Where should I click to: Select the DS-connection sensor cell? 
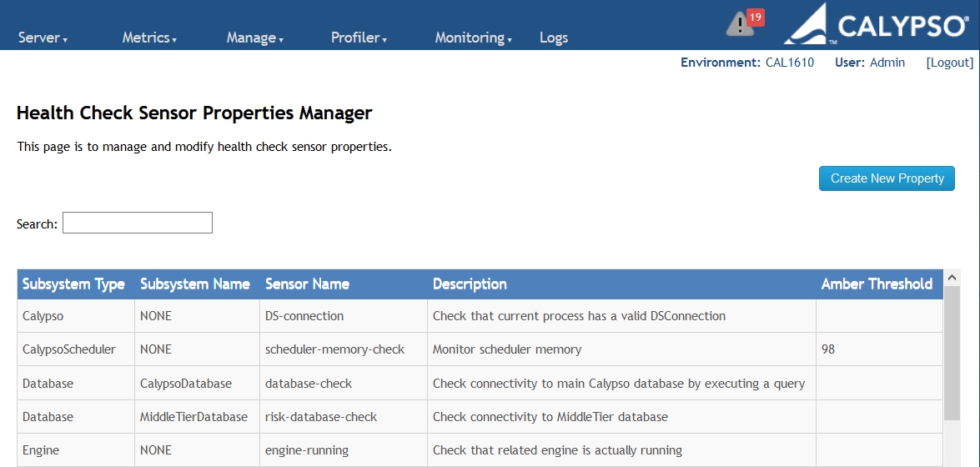click(344, 316)
